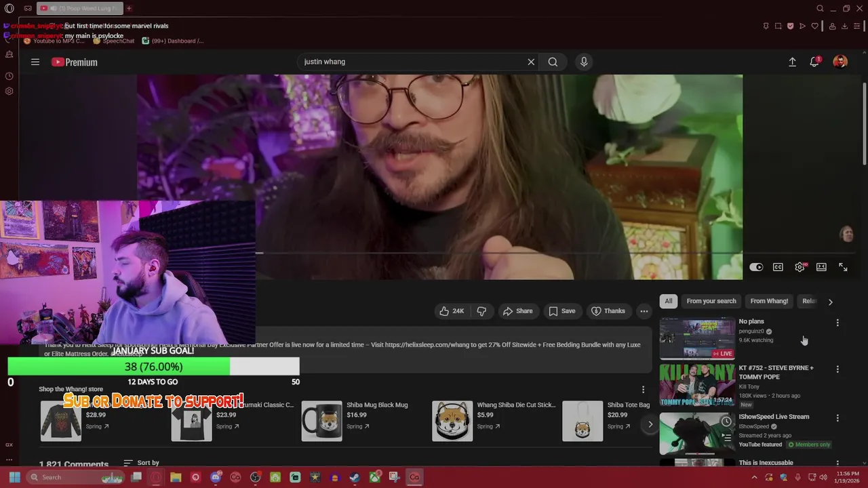Select From your search chip
Screen dimensions: 868x488
tap(711, 301)
